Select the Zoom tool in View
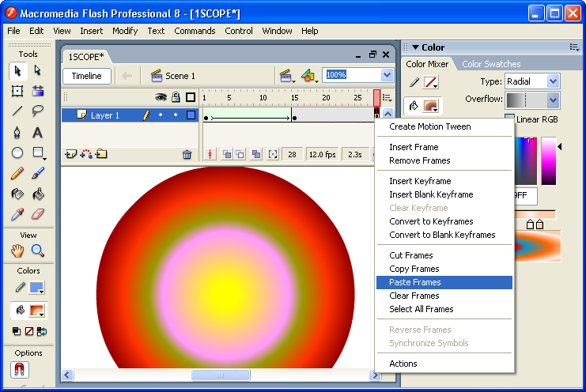 click(37, 251)
